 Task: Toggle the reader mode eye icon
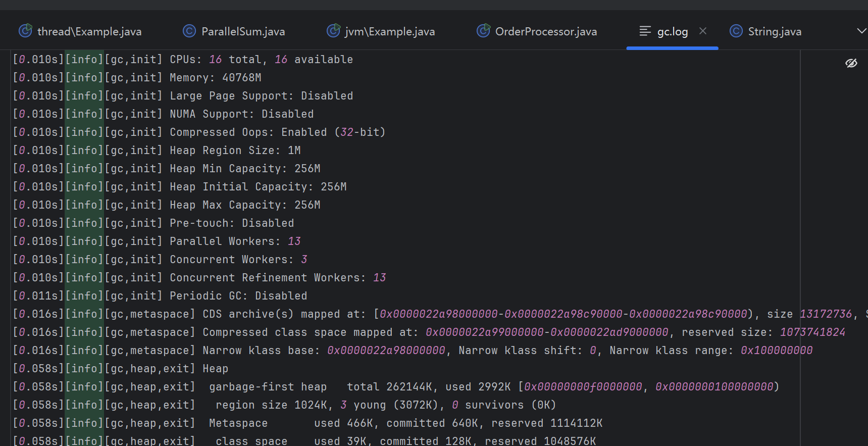[x=851, y=63]
